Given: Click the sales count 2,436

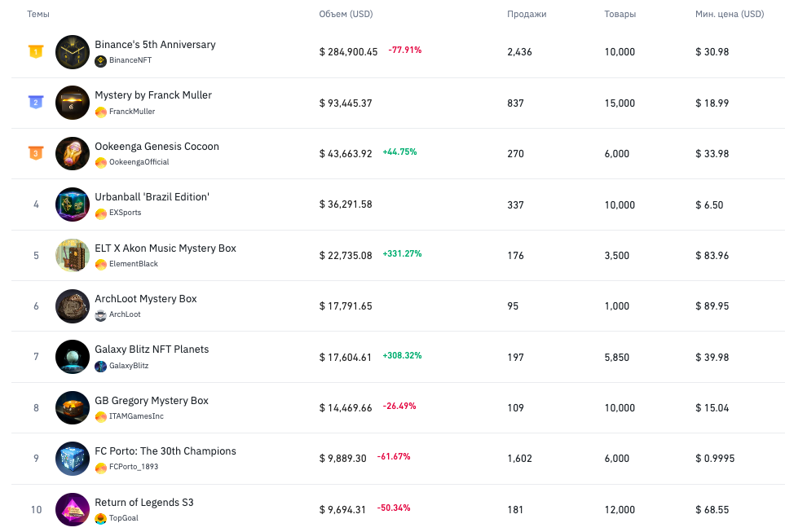Looking at the screenshot, I should pos(519,52).
